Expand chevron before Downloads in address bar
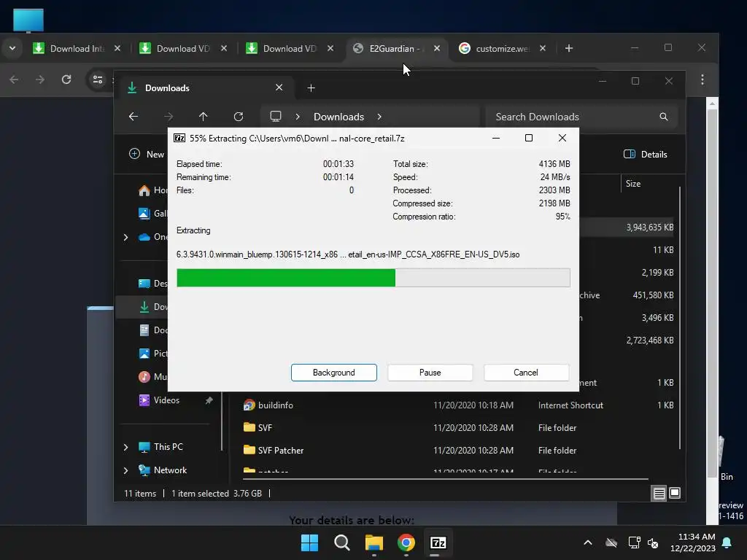747x560 pixels. coord(298,117)
